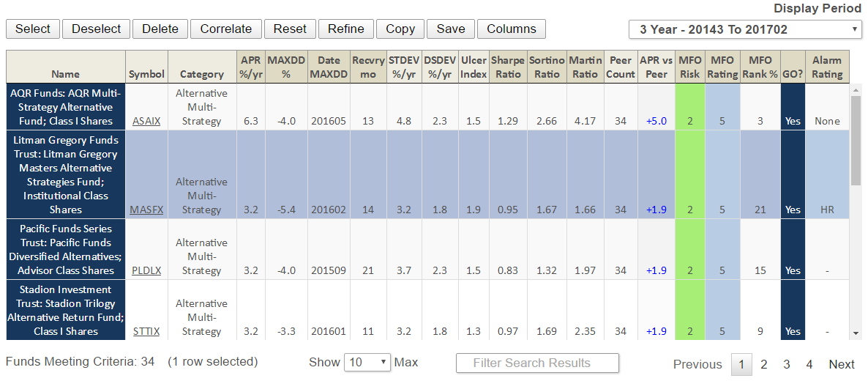Screen dimensions: 868x381
Task: Jump to page 4 of results
Action: [x=809, y=364]
